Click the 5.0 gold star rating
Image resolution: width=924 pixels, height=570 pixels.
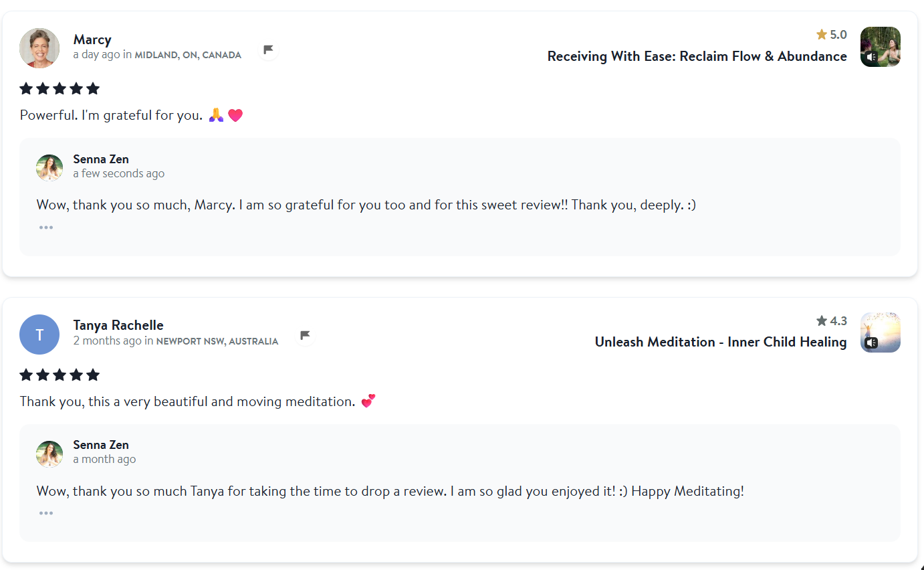point(831,34)
